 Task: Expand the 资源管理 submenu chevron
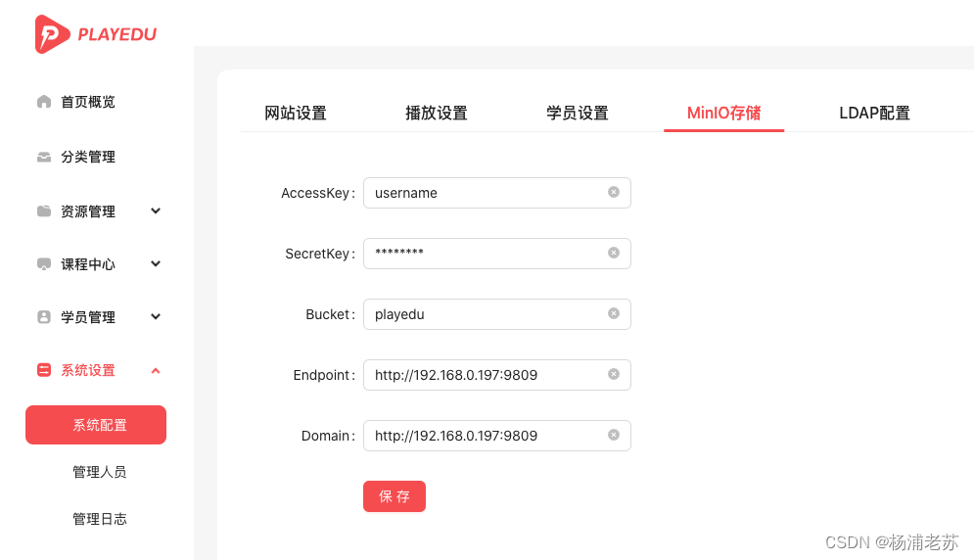[156, 211]
